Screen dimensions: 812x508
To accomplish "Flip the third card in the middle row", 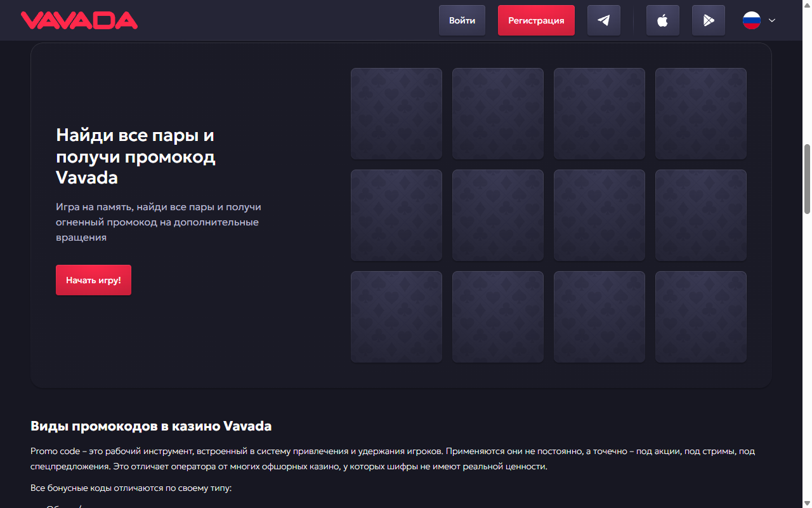I will coord(599,215).
